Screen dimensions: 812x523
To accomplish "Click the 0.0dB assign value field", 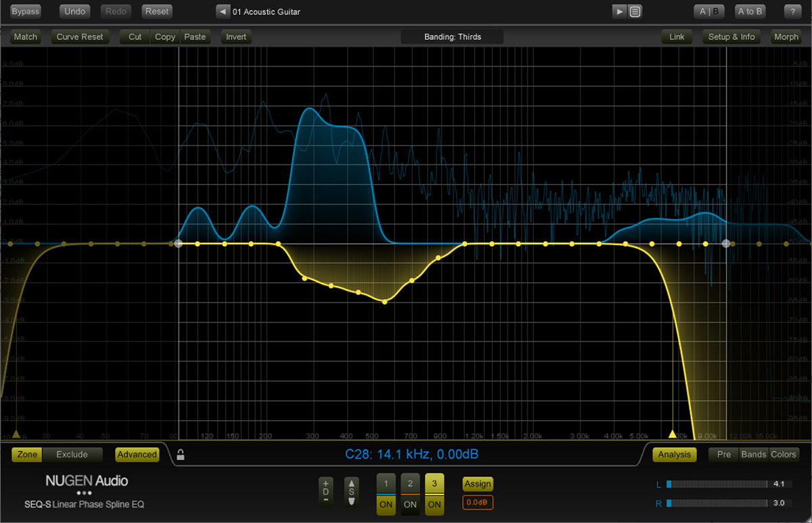I will point(477,502).
